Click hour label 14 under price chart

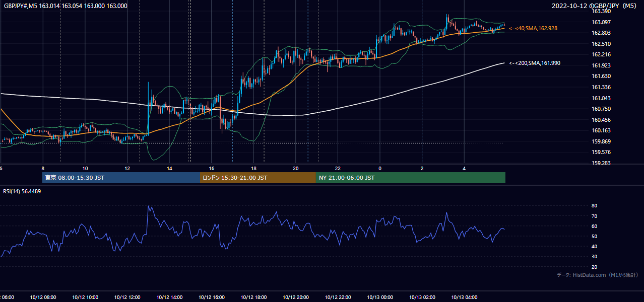[169, 168]
